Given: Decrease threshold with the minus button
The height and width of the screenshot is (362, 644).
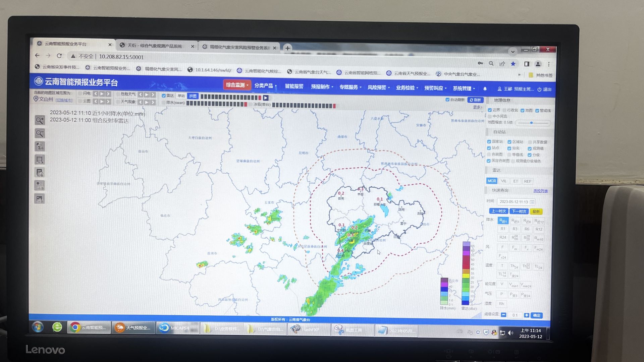Looking at the screenshot, I should point(503,315).
